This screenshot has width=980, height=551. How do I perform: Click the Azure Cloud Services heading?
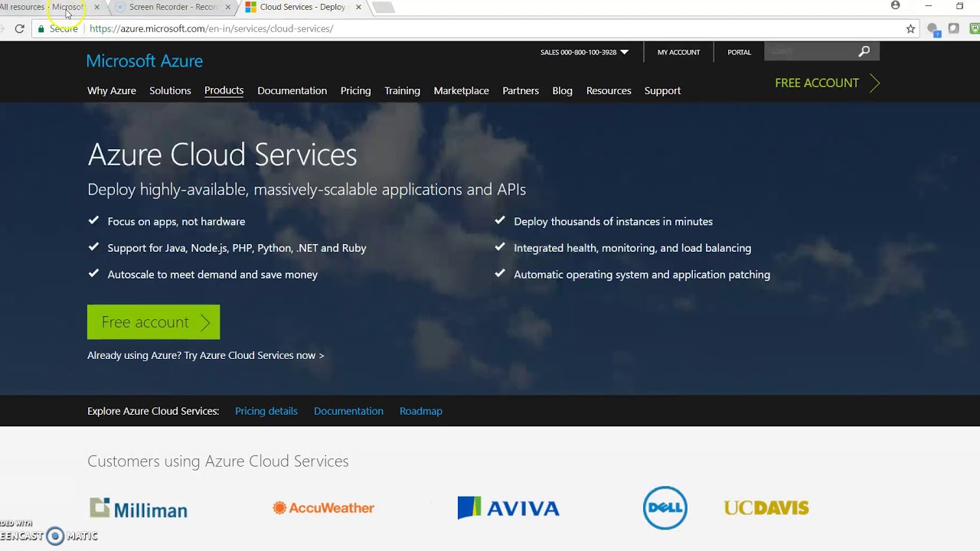(222, 155)
